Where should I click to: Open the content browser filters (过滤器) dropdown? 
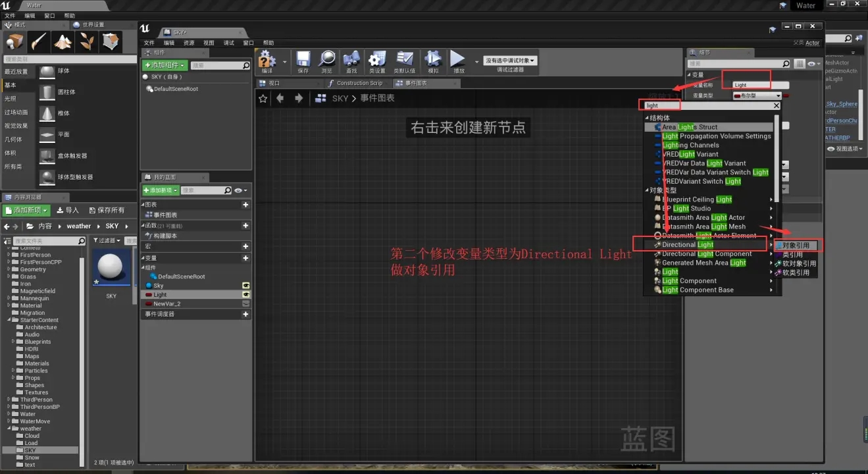pyautogui.click(x=106, y=241)
